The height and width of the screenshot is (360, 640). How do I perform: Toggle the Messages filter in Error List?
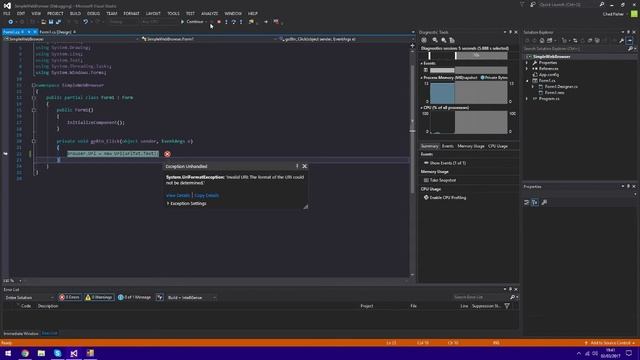point(134,298)
